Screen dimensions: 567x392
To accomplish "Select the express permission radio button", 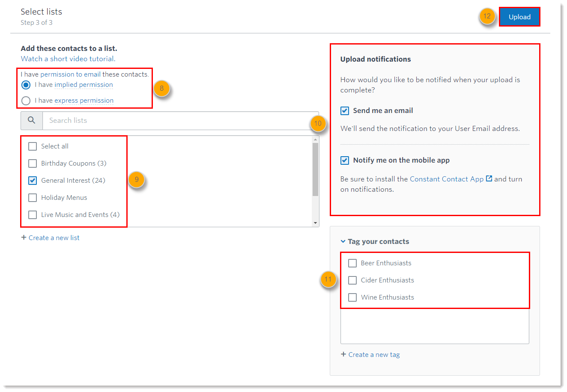I will coord(26,101).
